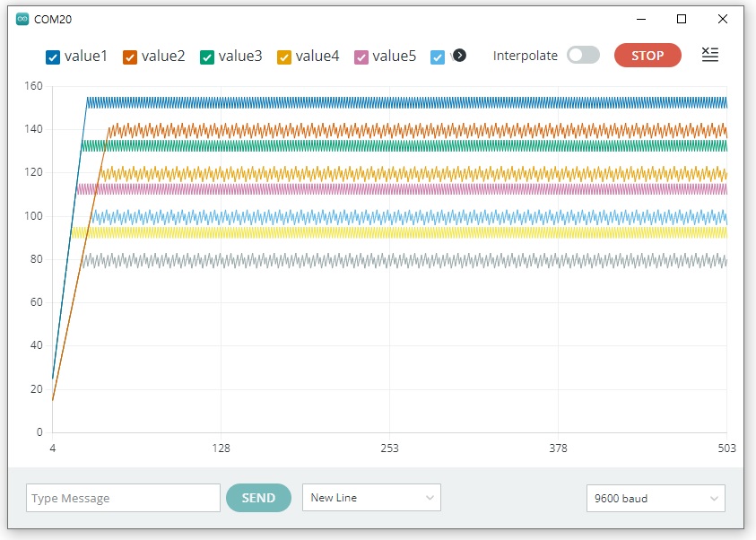Open the New Line ending dropdown
This screenshot has width=756, height=540.
pyautogui.click(x=371, y=498)
